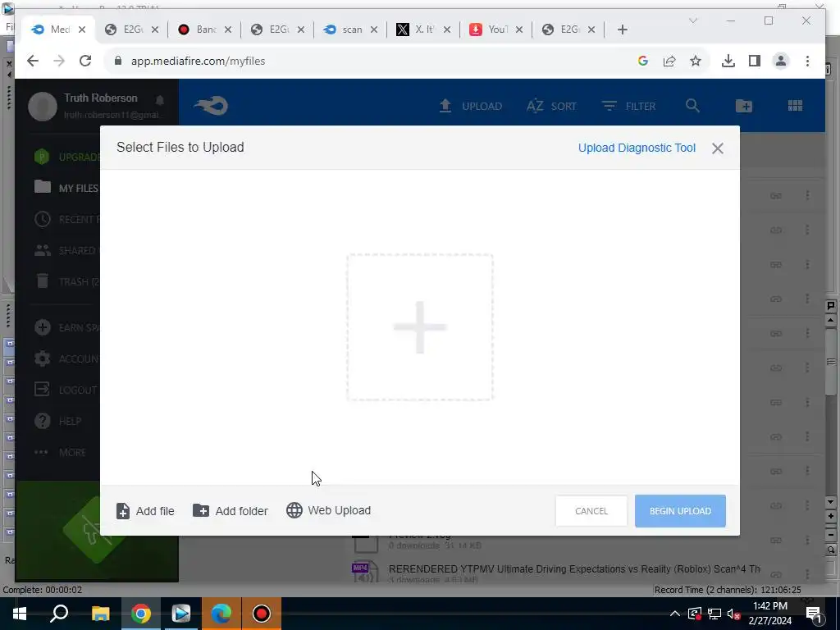Viewport: 840px width, 630px height.
Task: Cancel the upload dialog
Action: (591, 511)
